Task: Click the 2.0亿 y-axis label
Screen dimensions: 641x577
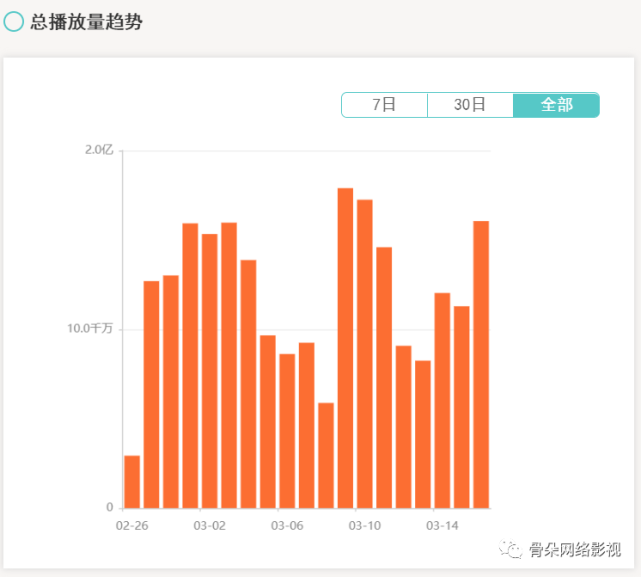Action: tap(99, 150)
